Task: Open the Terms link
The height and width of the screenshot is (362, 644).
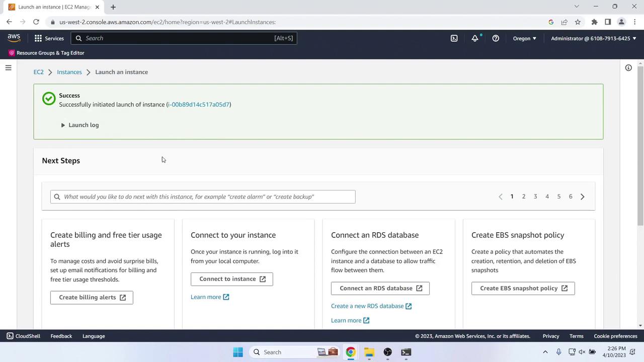Action: (x=577, y=336)
